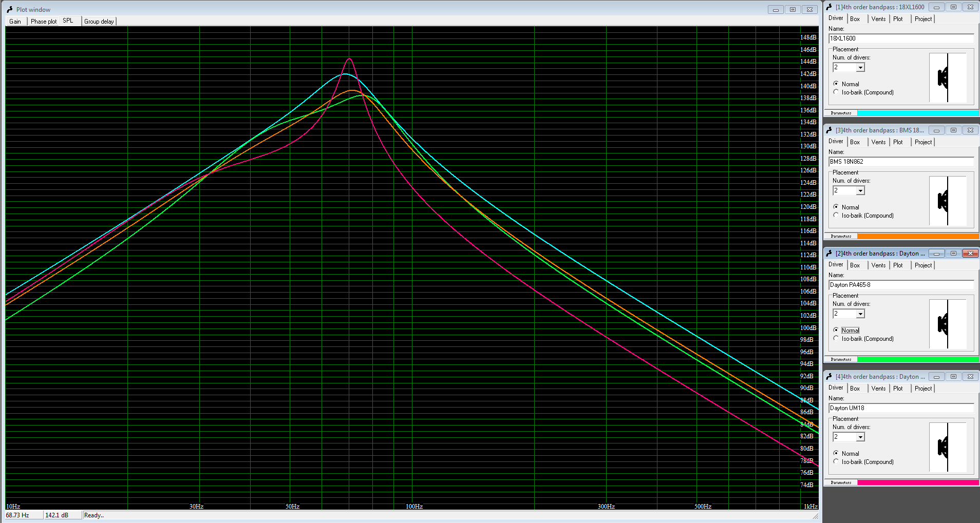Open Project tab in BMS 18N862 window
Viewport: 980px width, 523px height.
923,142
